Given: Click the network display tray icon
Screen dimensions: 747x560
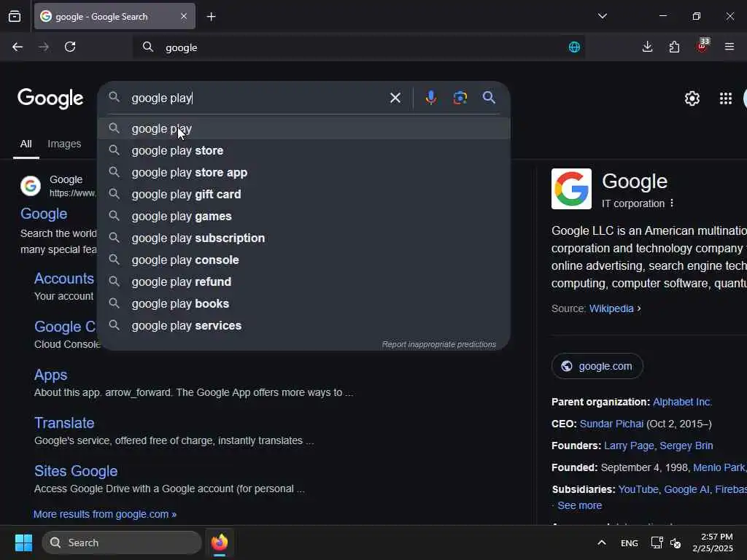Looking at the screenshot, I should point(657,542).
